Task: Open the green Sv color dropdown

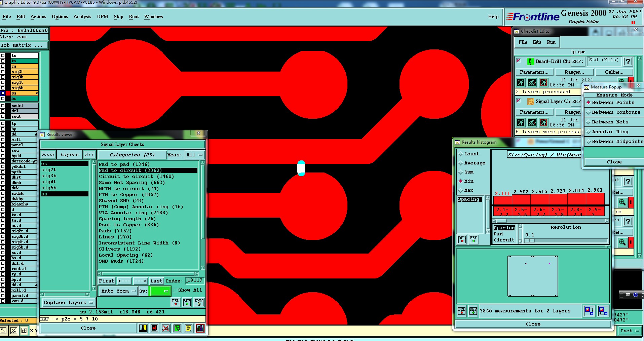Action: [x=160, y=291]
